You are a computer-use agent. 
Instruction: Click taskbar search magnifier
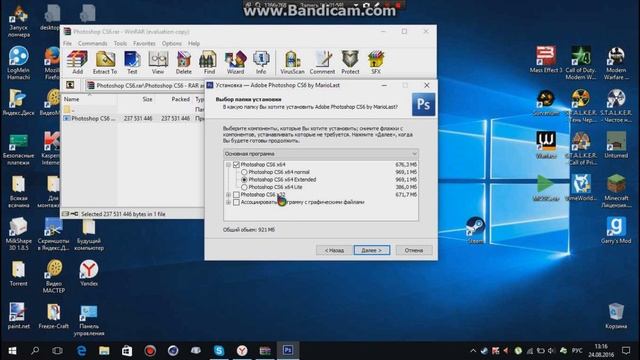(x=35, y=351)
